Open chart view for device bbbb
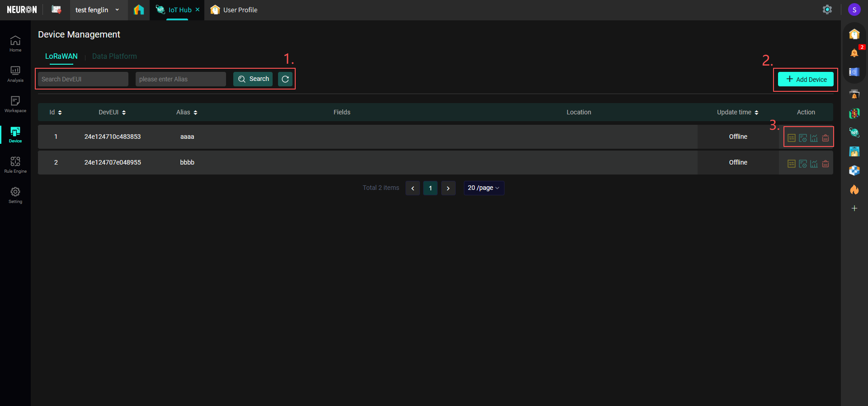868x406 pixels. coord(814,164)
